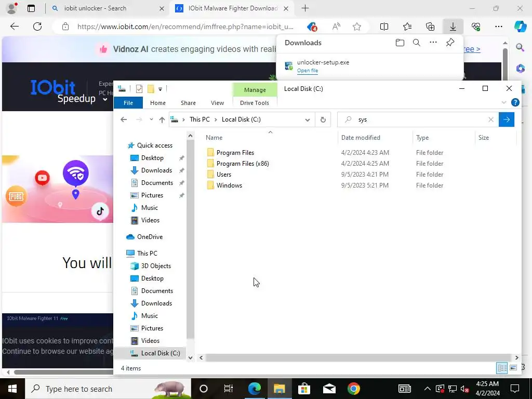The height and width of the screenshot is (399, 532).
Task: Click file list horizontal scrollbar
Action: [x=357, y=357]
